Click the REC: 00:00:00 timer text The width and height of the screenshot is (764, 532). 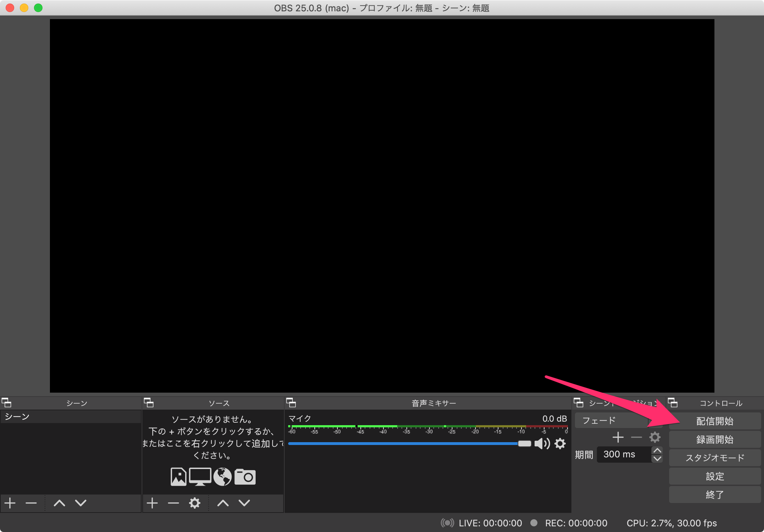(576, 523)
